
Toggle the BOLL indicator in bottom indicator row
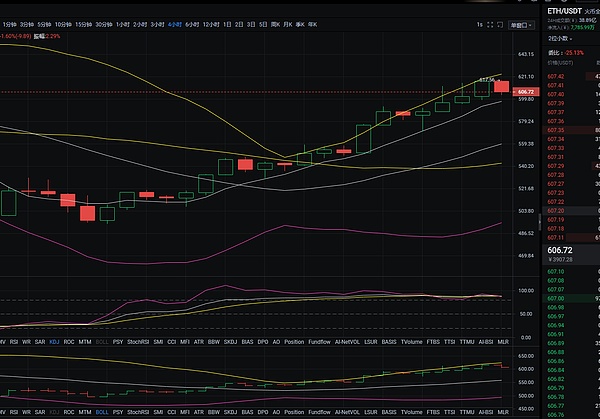click(x=102, y=412)
